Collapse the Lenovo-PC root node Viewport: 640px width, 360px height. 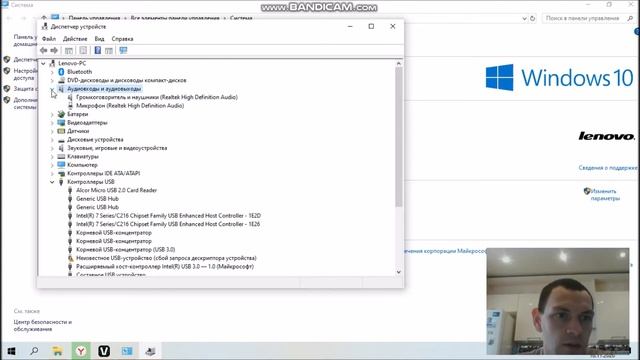click(43, 63)
